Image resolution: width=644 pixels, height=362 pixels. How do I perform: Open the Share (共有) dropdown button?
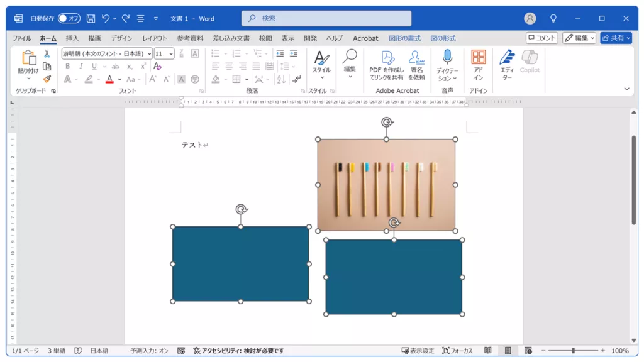(x=616, y=38)
